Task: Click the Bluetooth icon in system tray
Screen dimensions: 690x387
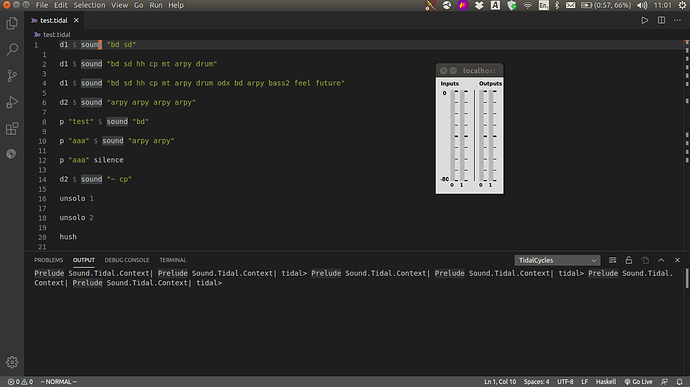Action: [557, 5]
